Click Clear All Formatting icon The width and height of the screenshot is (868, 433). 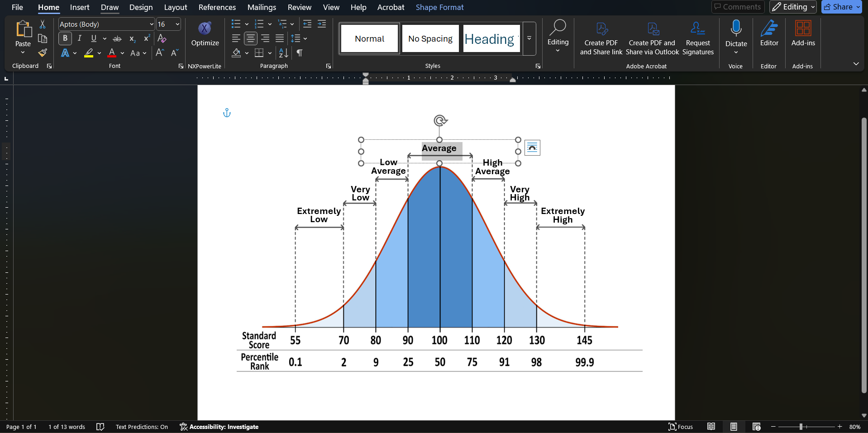[x=162, y=38]
